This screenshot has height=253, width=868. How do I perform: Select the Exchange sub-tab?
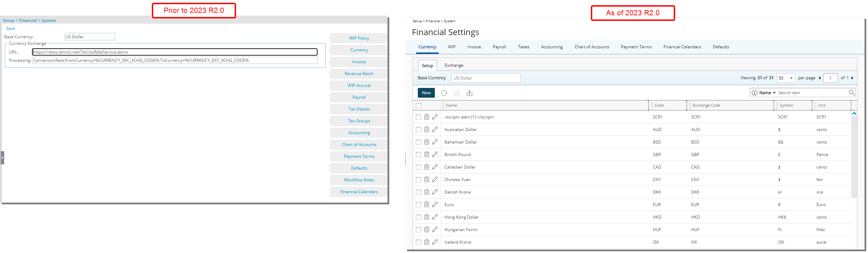click(x=454, y=65)
